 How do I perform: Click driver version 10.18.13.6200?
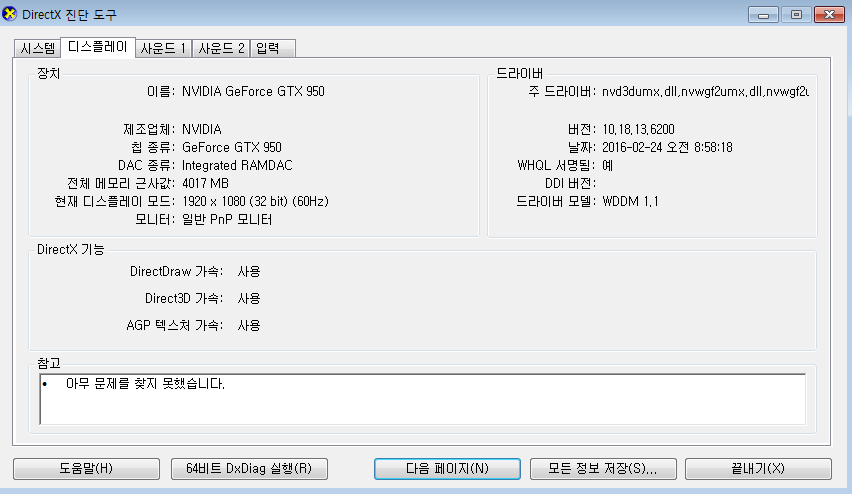(638, 129)
